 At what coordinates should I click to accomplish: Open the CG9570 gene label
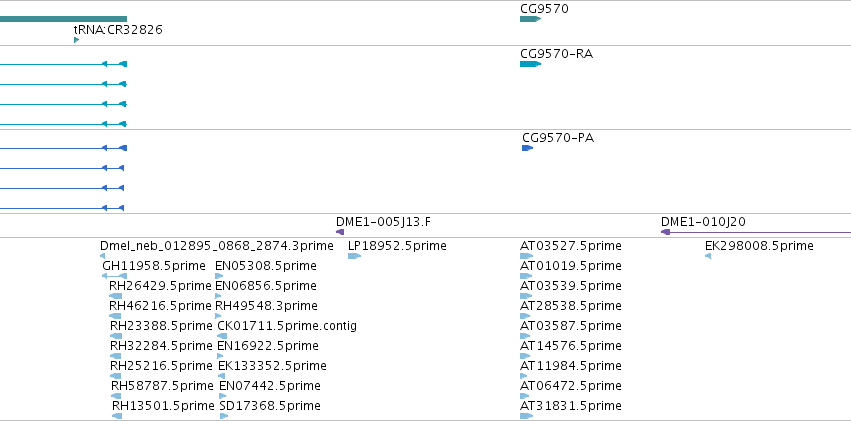pyautogui.click(x=544, y=8)
